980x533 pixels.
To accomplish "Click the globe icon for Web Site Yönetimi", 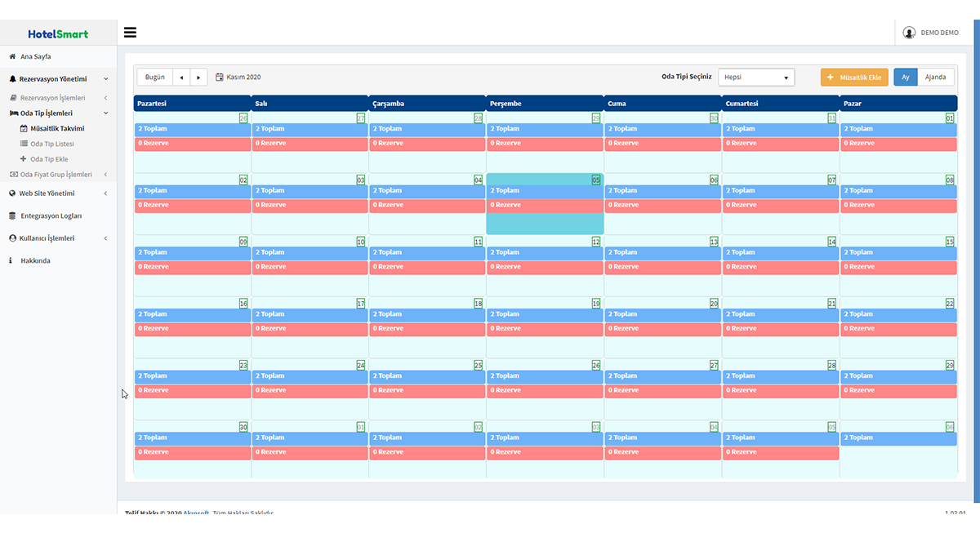I will click(12, 193).
